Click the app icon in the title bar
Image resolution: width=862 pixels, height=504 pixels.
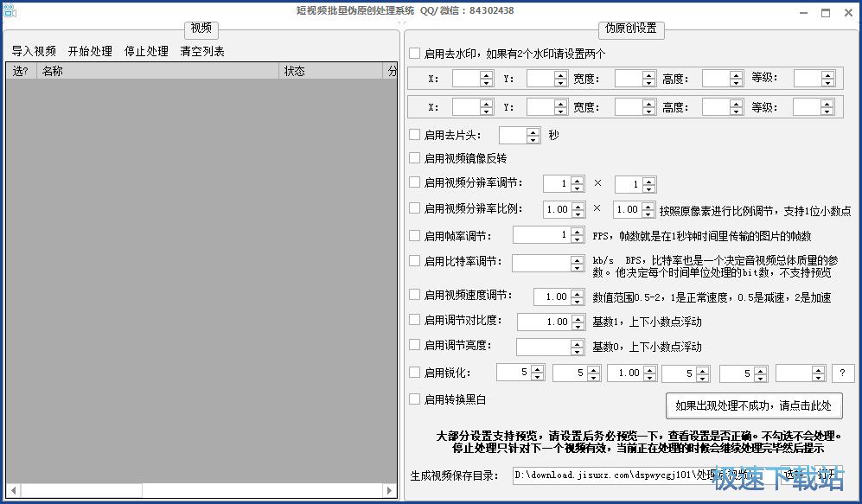tap(10, 10)
